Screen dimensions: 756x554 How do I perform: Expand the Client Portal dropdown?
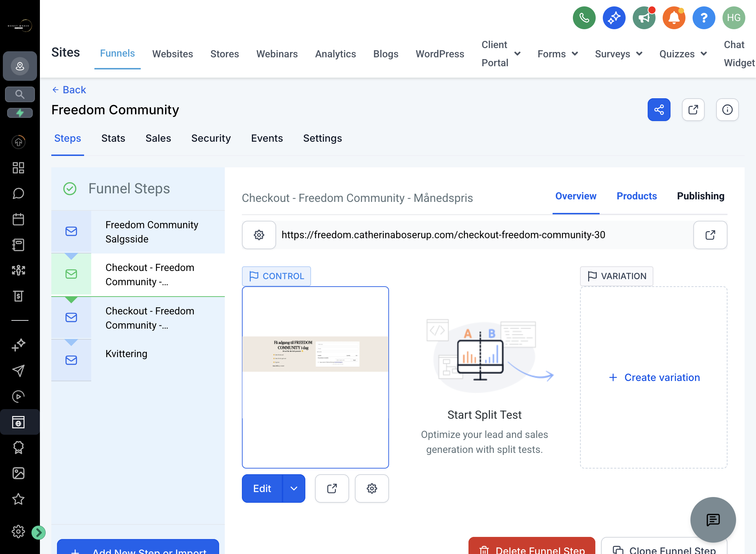[518, 54]
